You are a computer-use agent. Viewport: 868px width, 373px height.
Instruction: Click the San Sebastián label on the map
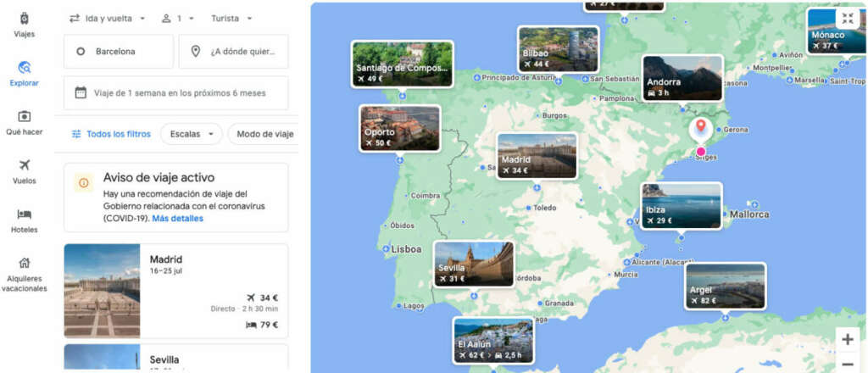(x=615, y=79)
